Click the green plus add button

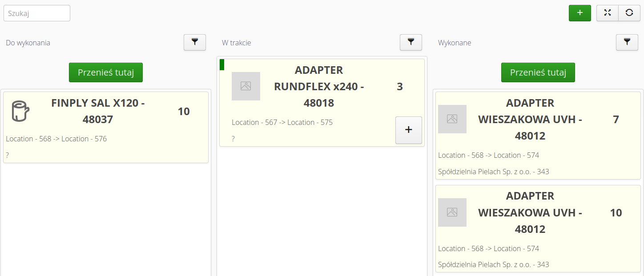coord(580,13)
